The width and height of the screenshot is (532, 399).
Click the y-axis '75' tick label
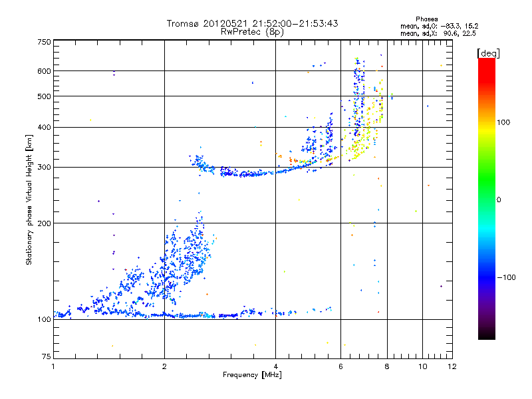coord(47,356)
